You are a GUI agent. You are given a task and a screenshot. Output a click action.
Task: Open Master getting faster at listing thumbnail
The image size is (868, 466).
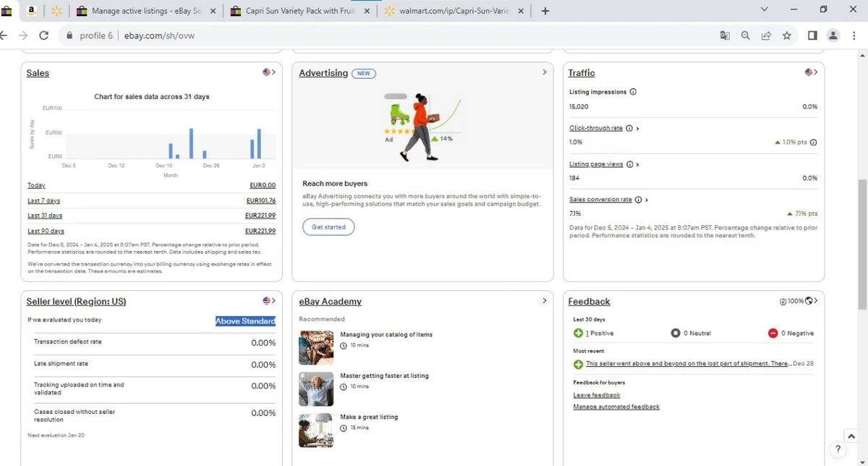[x=316, y=389]
